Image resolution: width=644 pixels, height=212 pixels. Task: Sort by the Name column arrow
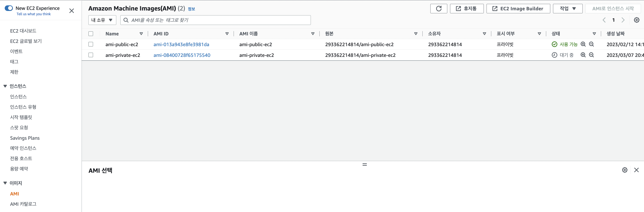coord(141,34)
